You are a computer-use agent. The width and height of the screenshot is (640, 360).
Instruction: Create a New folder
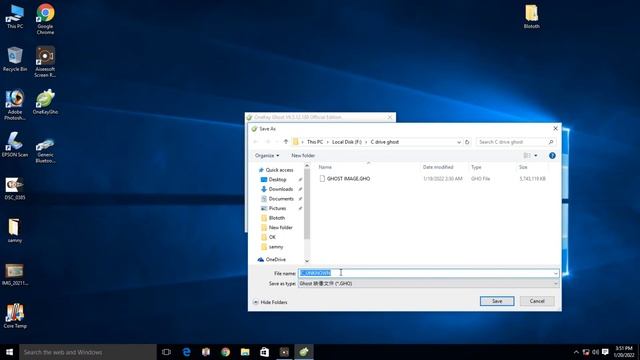[x=303, y=156]
